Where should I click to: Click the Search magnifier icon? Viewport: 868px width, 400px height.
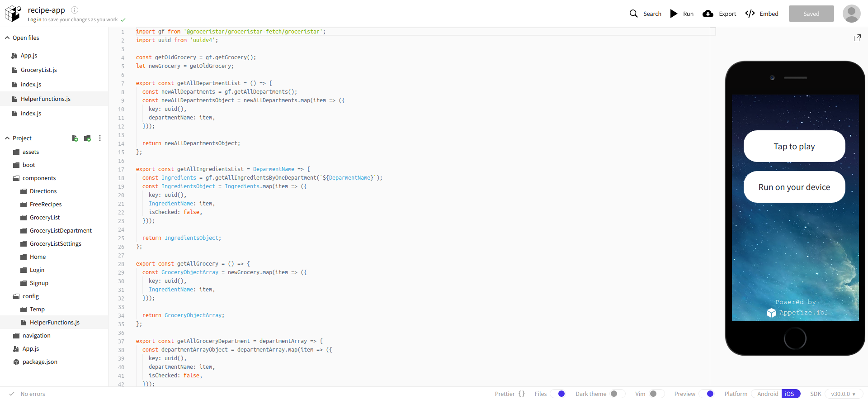[634, 14]
